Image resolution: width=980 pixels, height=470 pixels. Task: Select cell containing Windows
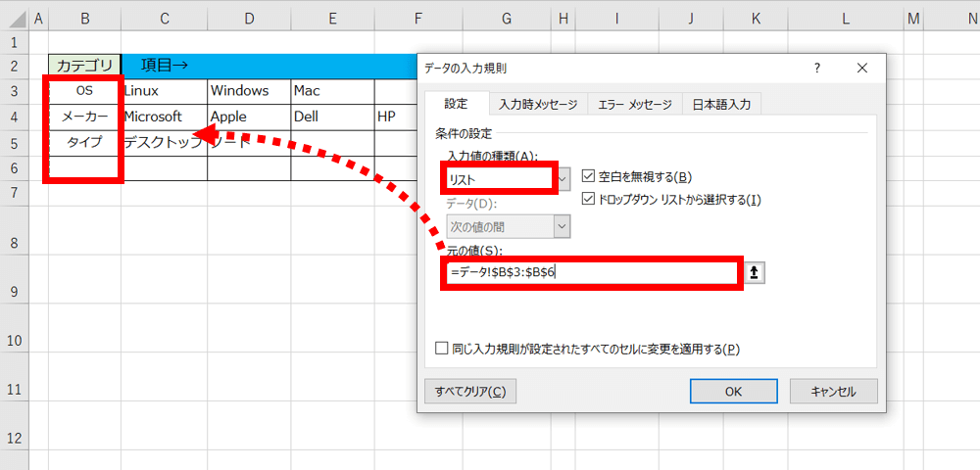pos(248,91)
